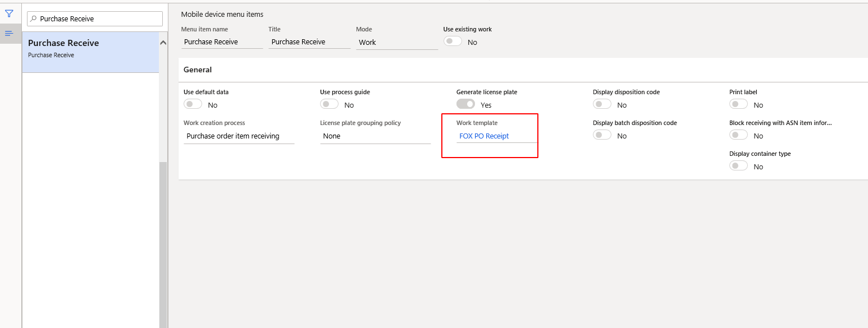Turn on Display batch disposition code
Screen dimensions: 868x328
[602, 135]
